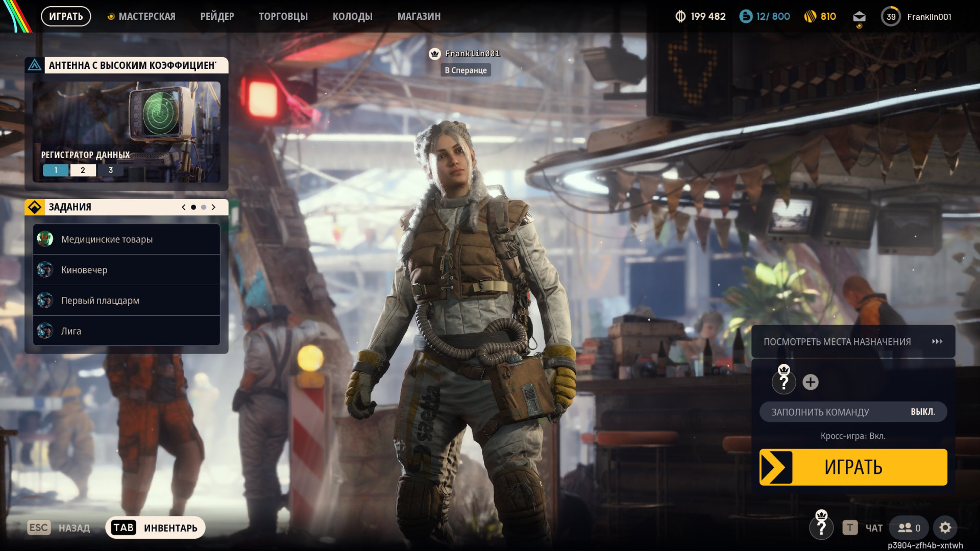This screenshot has width=980, height=551.
Task: Click the TAB key icon
Action: [x=124, y=528]
